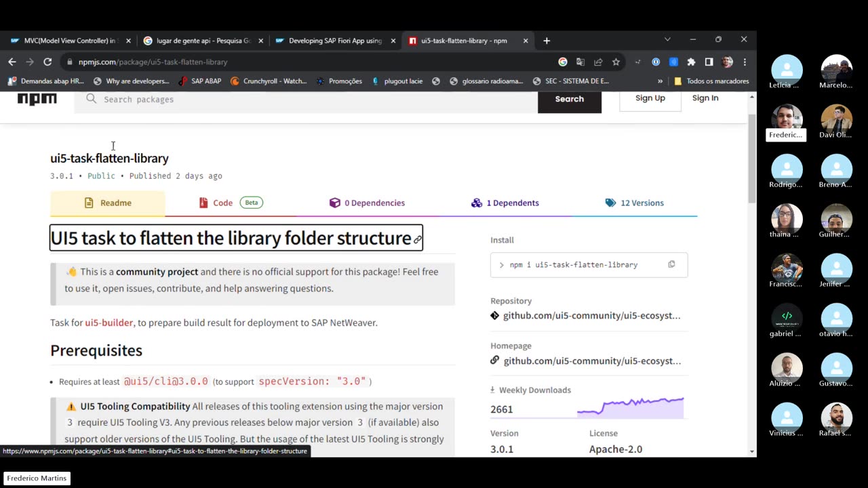Select the 1 Dependents tab
Viewport: 868px width, 488px height.
click(505, 203)
